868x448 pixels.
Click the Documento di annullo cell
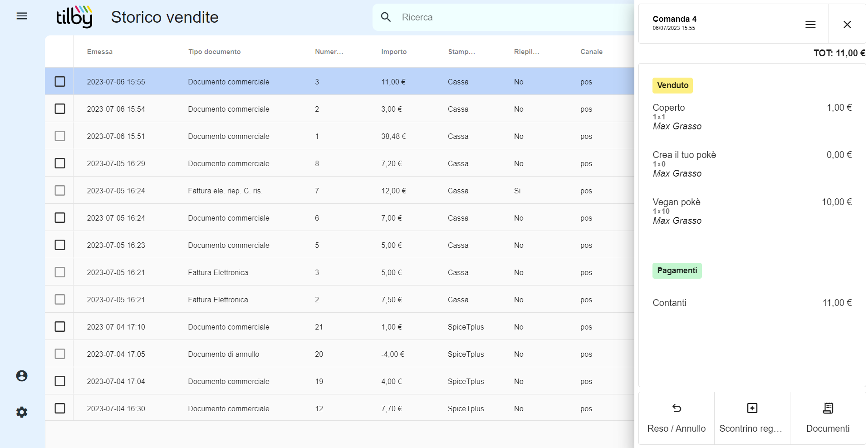click(224, 354)
